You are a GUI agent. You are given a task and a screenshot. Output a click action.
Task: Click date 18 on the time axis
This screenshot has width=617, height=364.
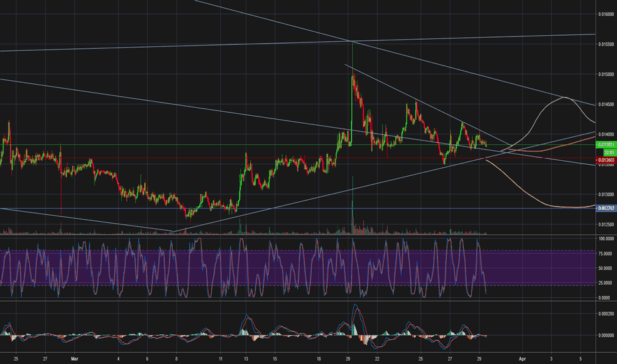(x=318, y=359)
